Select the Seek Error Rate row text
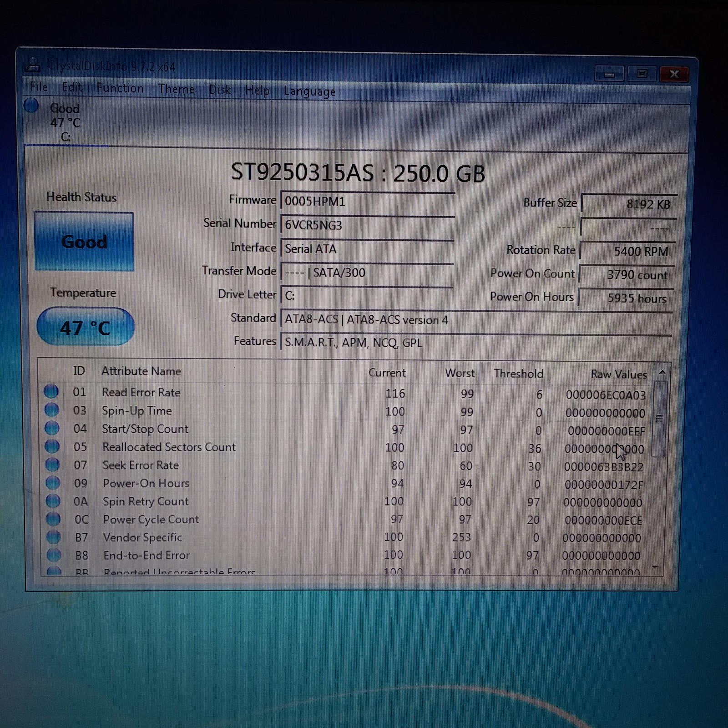The height and width of the screenshot is (728, 728). tap(141, 465)
